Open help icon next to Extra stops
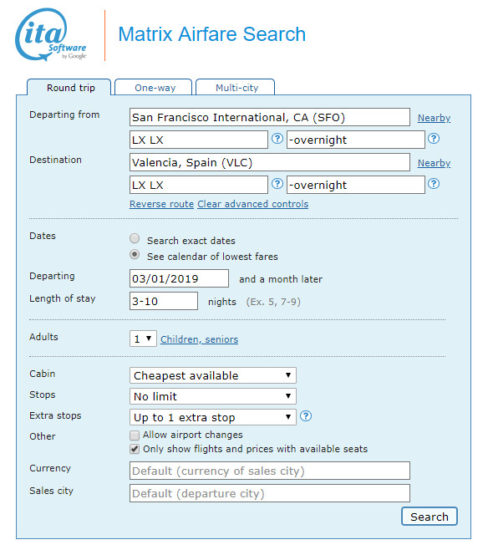Viewport: 488px width, 550px height. (306, 416)
